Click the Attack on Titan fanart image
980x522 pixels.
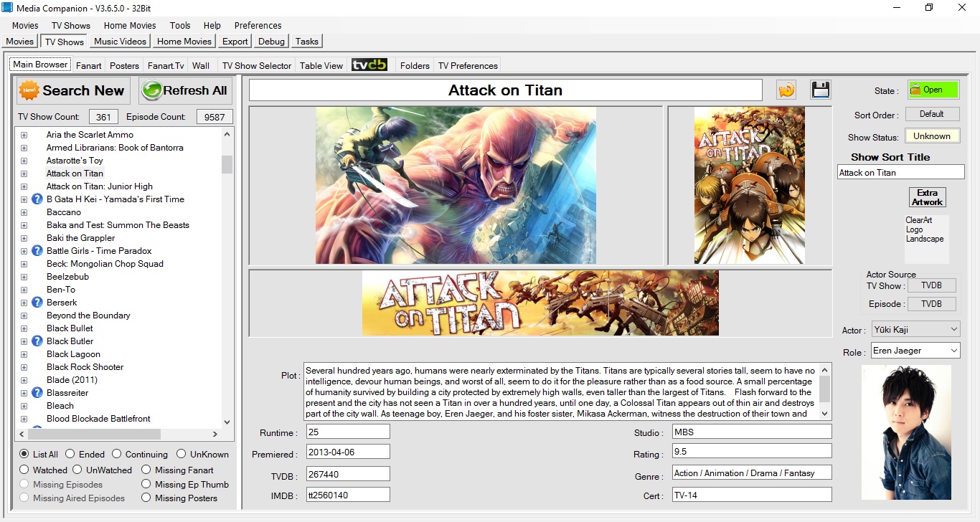point(456,185)
